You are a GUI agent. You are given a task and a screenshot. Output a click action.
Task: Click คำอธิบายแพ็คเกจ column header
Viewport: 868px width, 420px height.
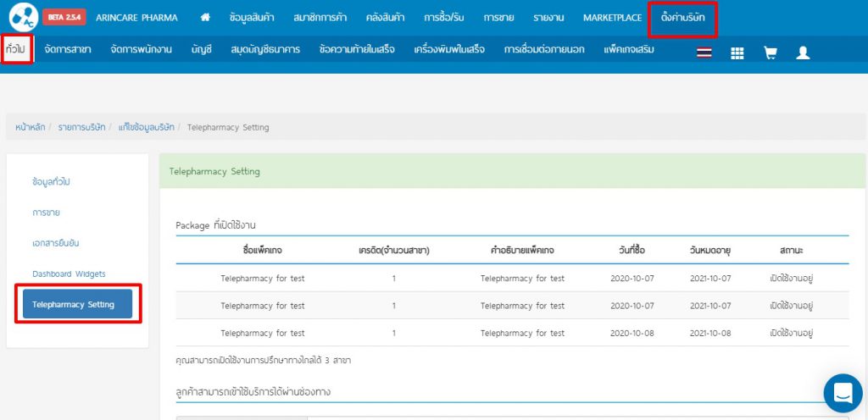click(x=522, y=251)
